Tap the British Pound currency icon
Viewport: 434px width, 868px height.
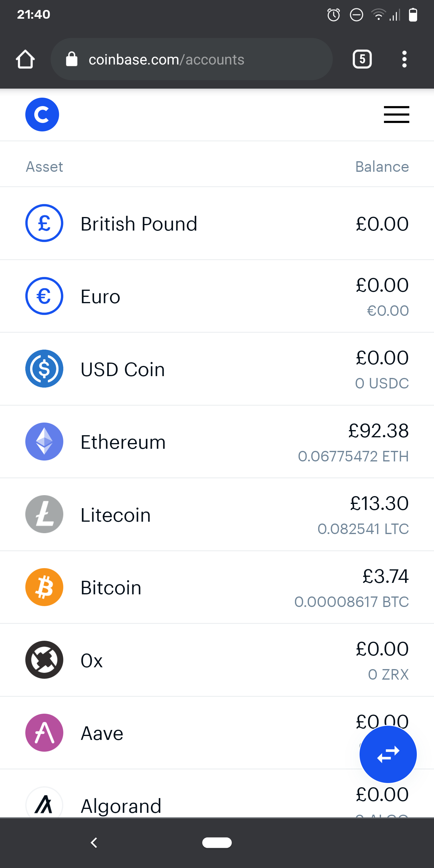[44, 223]
